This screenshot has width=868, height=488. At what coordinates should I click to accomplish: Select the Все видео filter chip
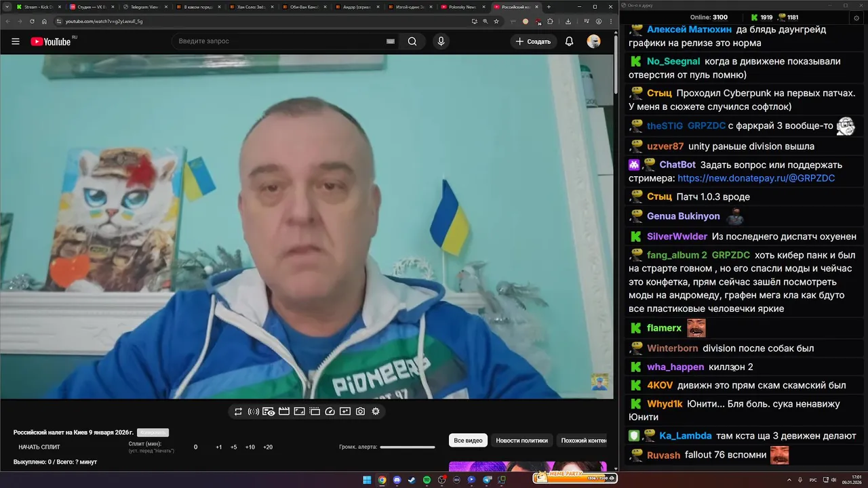(468, 441)
